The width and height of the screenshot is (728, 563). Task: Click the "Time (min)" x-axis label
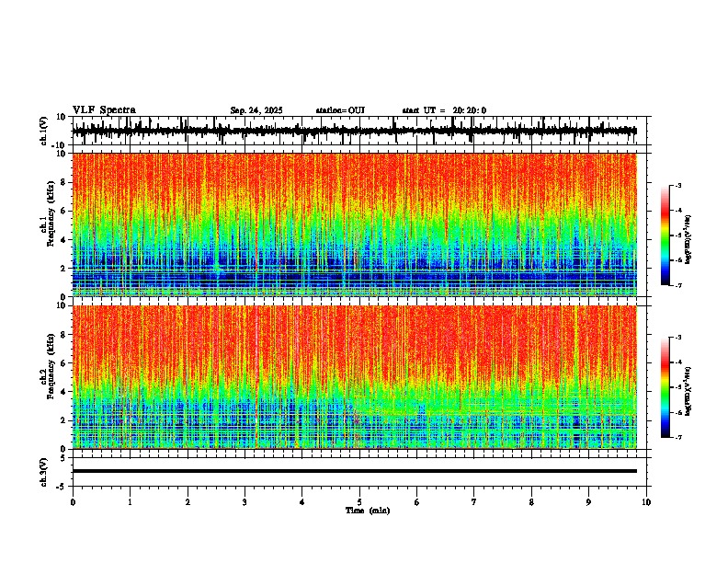(x=368, y=511)
